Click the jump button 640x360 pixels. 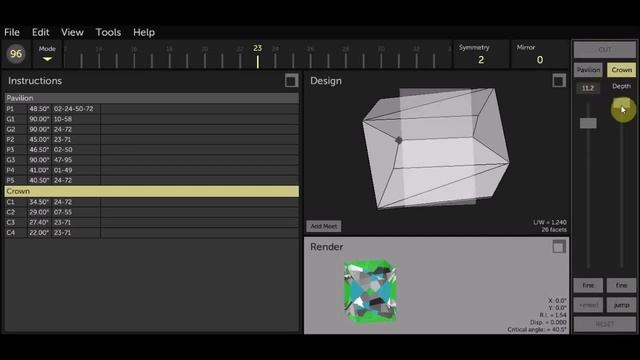click(622, 305)
